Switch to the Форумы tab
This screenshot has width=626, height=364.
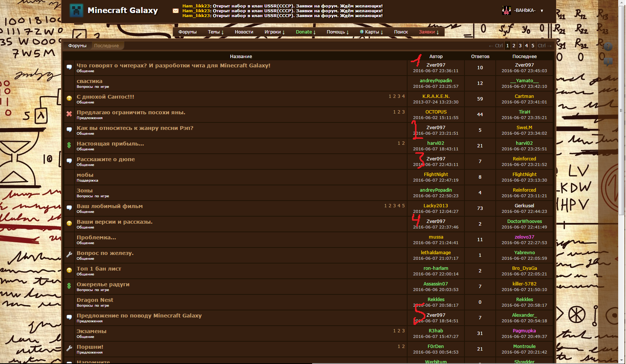coord(77,46)
